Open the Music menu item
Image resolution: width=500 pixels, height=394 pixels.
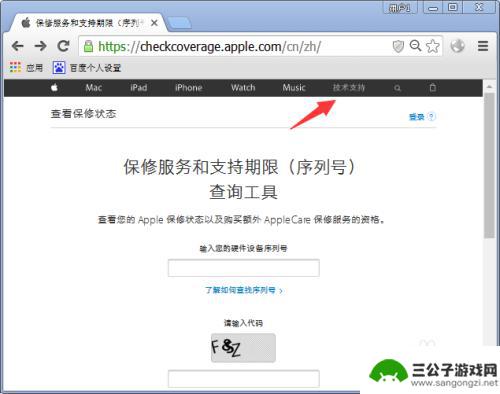294,88
